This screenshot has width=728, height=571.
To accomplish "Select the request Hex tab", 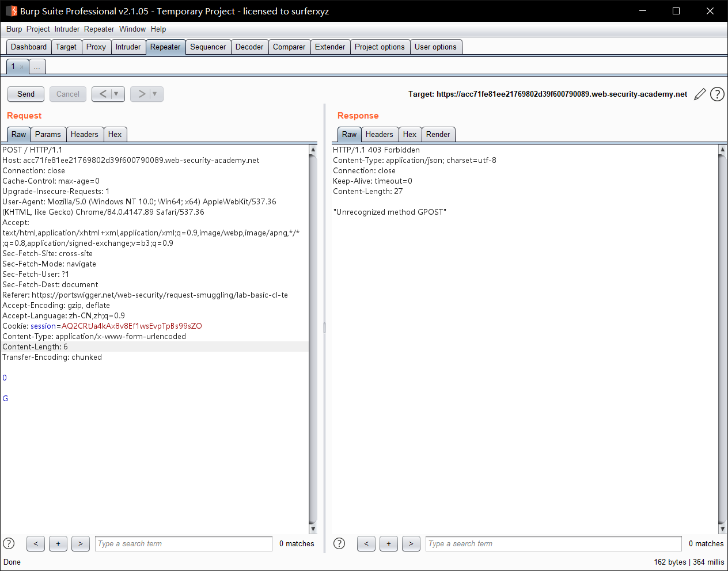I will coord(115,135).
